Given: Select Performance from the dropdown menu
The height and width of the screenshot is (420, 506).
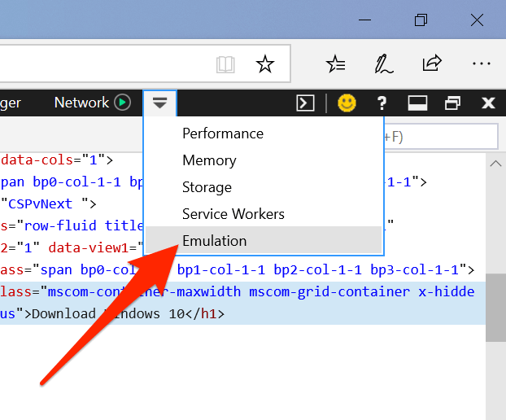Looking at the screenshot, I should [x=223, y=133].
